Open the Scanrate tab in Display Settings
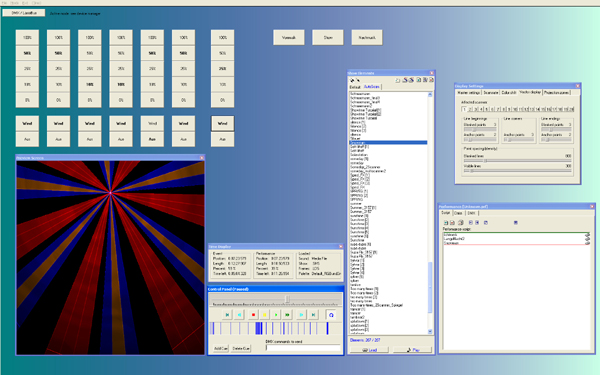The width and height of the screenshot is (600, 375). click(491, 93)
